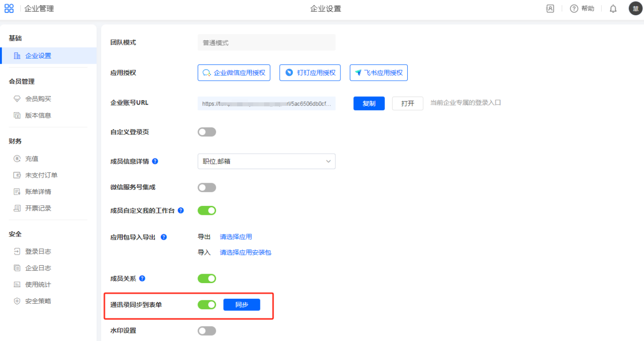This screenshot has width=644, height=341.
Task: Click the help icon beside 成员自定义我的工作台
Action: [181, 210]
